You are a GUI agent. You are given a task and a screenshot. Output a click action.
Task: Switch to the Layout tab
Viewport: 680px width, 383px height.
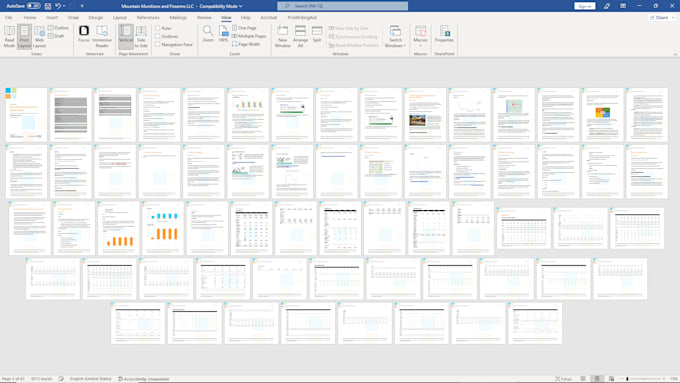click(120, 18)
